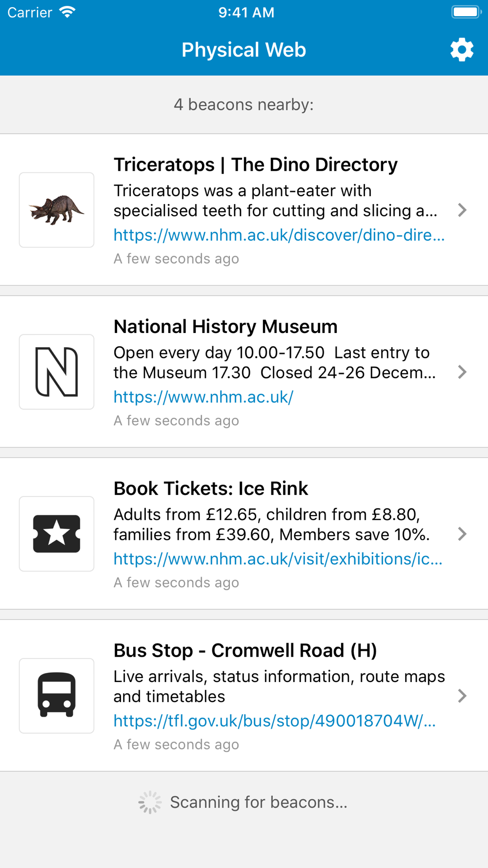Tap the Physical Web header title
488x868 pixels.
pos(244,50)
